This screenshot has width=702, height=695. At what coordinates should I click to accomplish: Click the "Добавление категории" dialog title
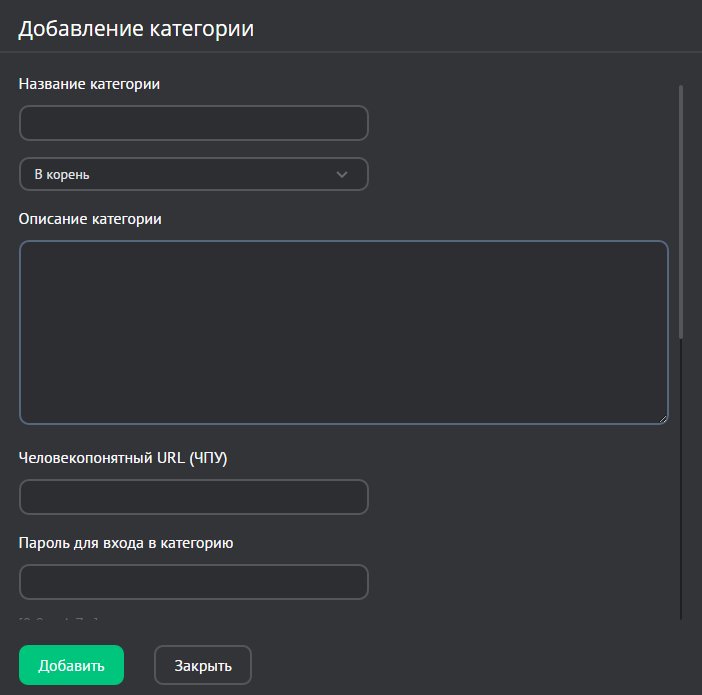click(x=136, y=29)
